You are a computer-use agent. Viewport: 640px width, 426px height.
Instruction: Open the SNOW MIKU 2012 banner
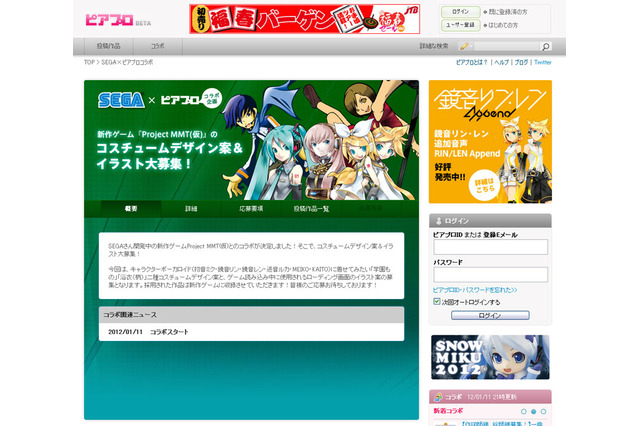(x=490, y=357)
